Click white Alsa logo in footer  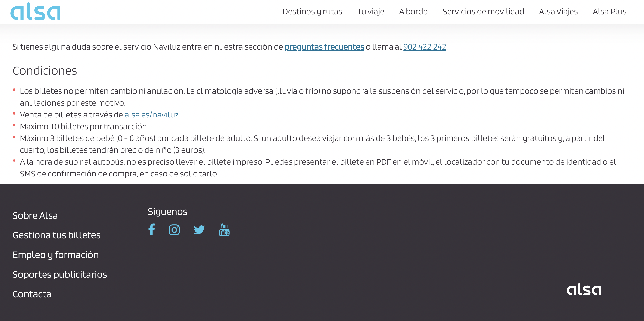(584, 290)
